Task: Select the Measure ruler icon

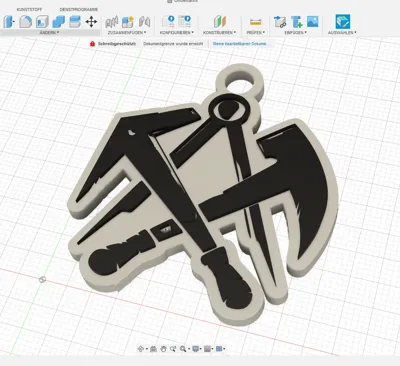Action: pos(256,22)
